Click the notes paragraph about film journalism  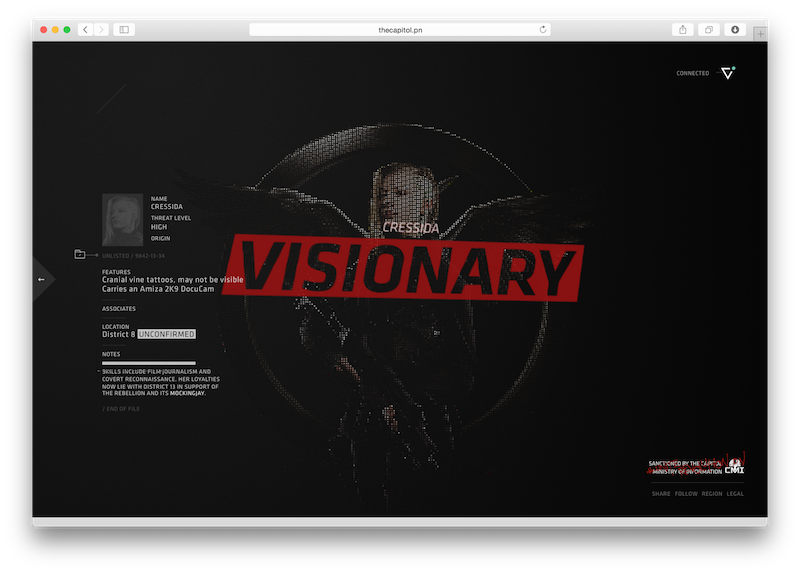(161, 383)
